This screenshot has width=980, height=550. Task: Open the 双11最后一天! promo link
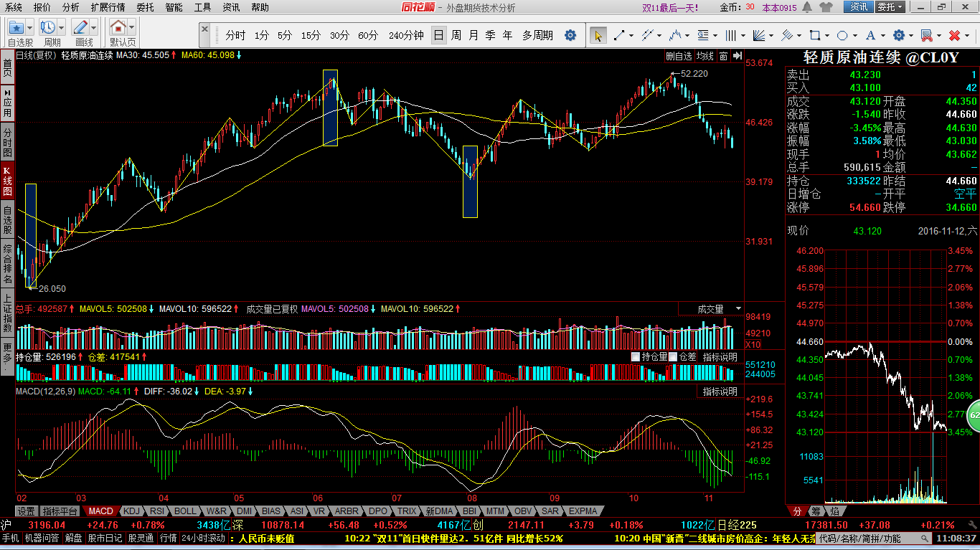(x=670, y=7)
